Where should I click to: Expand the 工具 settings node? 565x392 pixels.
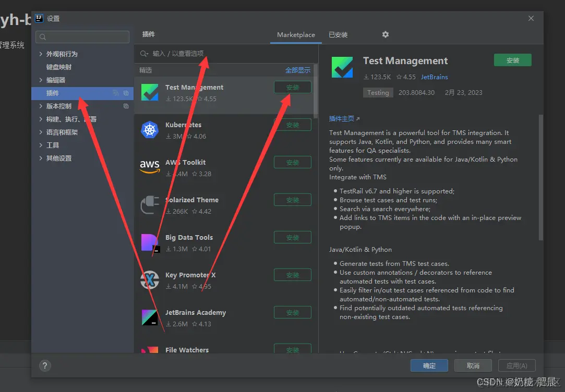click(40, 145)
